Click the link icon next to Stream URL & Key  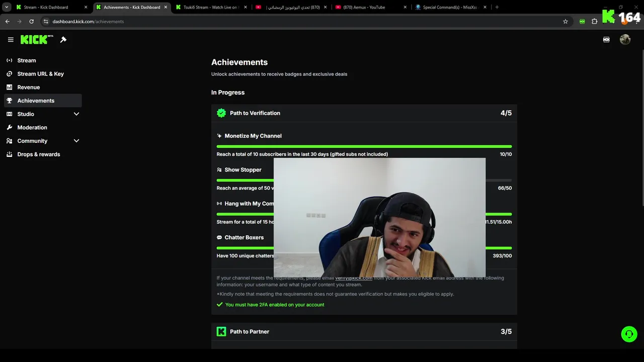(9, 74)
